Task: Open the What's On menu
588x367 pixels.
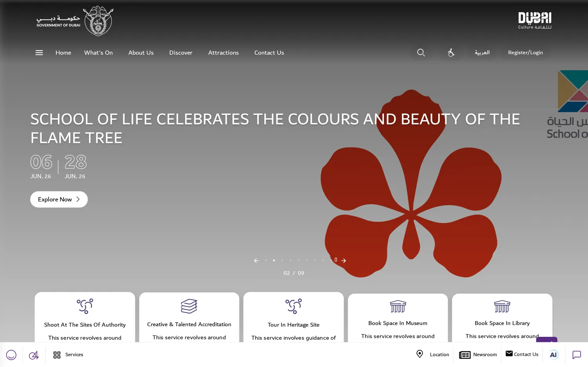Action: click(x=98, y=52)
